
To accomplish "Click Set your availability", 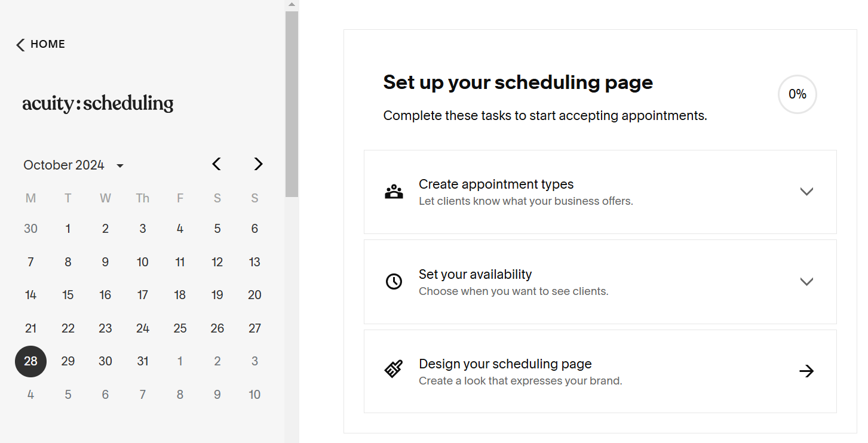I will click(x=475, y=274).
